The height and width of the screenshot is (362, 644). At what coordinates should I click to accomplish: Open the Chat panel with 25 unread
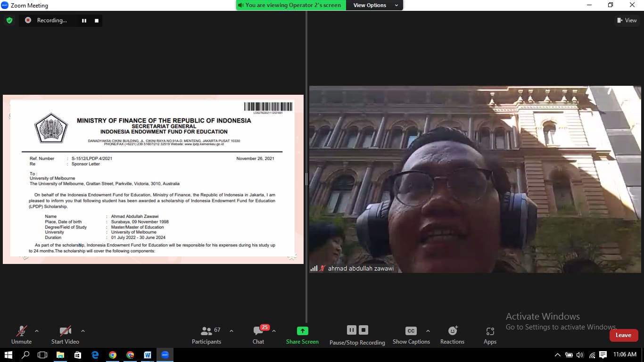[258, 335]
